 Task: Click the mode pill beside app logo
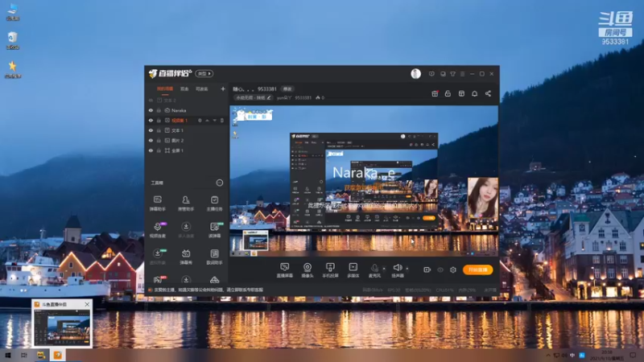point(204,73)
